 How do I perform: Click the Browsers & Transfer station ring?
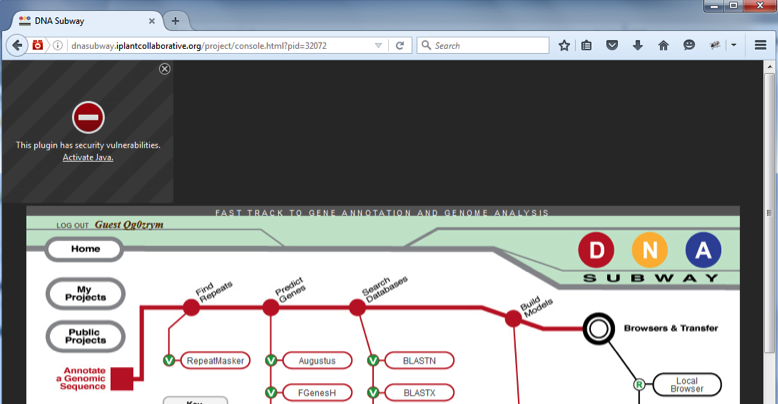[599, 329]
